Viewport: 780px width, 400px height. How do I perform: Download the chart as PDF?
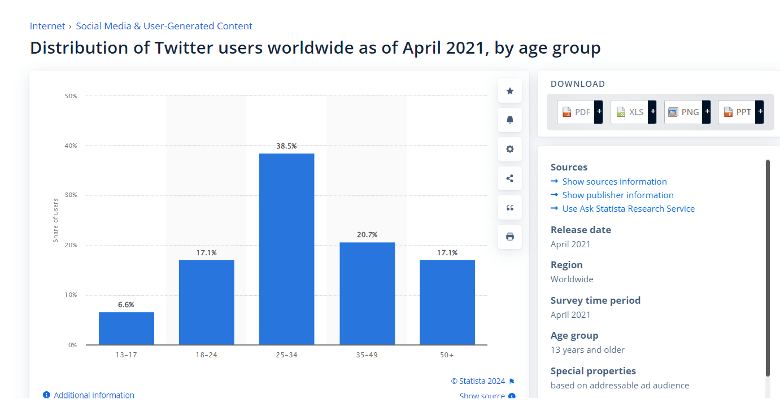click(576, 112)
